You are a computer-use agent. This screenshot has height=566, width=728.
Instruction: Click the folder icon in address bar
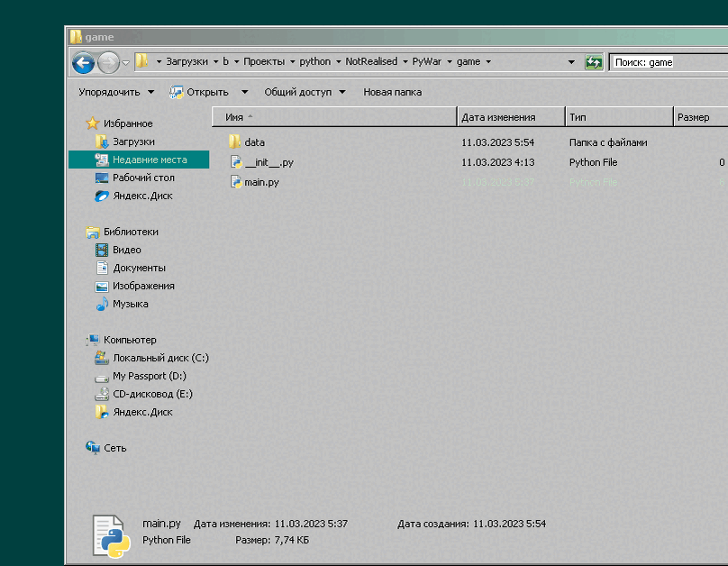[142, 60]
